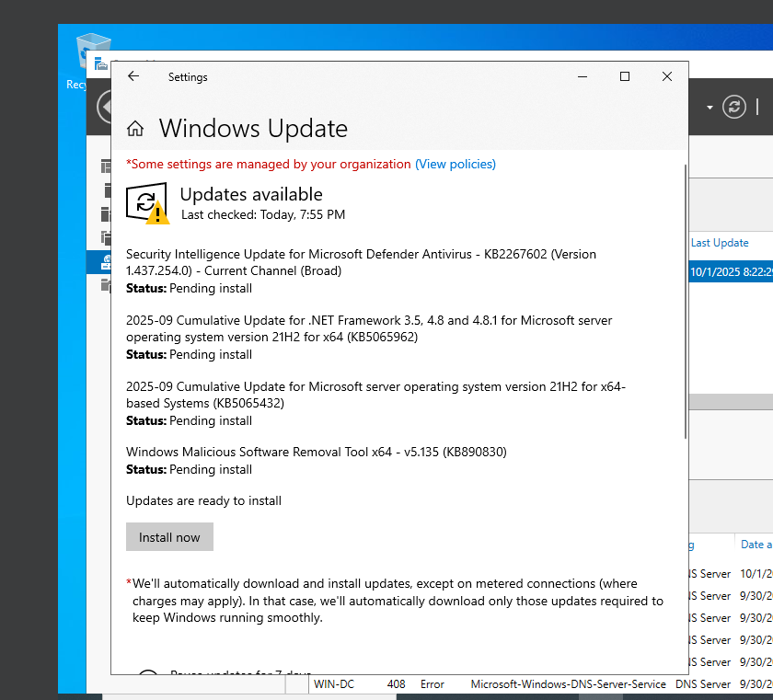This screenshot has width=773, height=700.
Task: Select the KB5065432 cumulative update text
Action: tap(375, 395)
